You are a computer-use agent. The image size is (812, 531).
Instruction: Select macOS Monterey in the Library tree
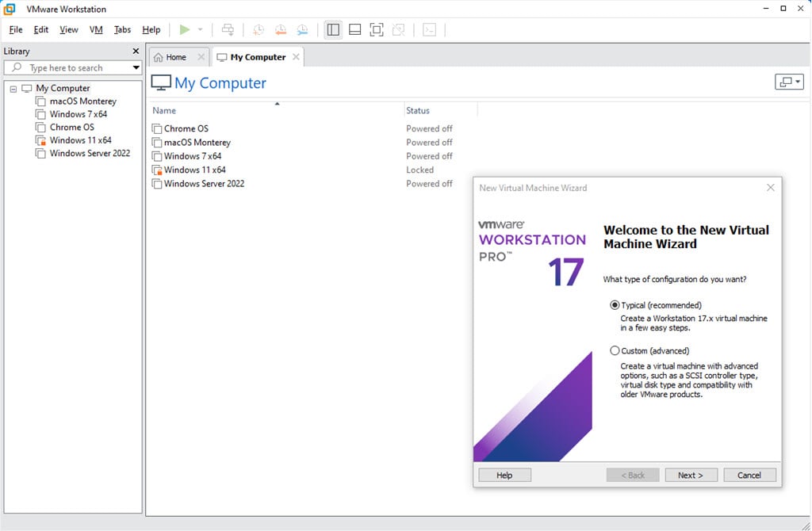(x=82, y=101)
